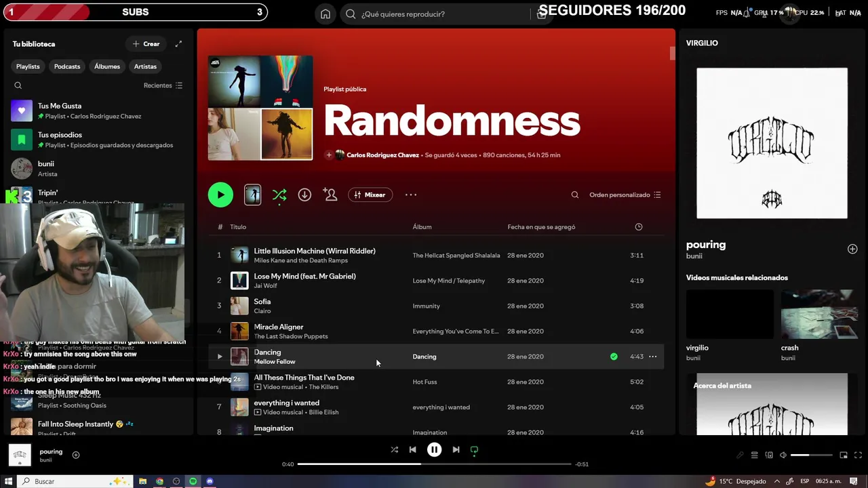The image size is (868, 488).
Task: Open virgilio music video thumbnail
Action: coord(730,314)
